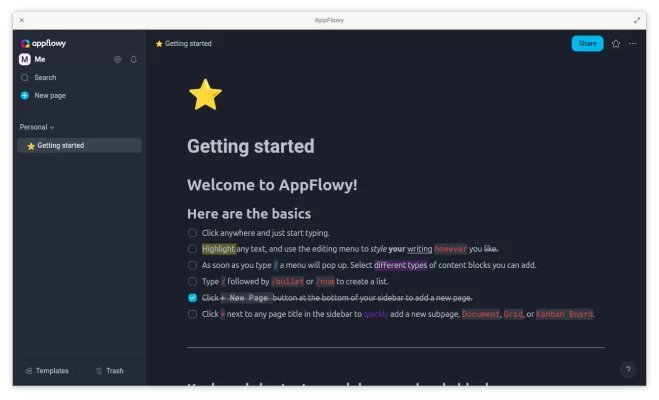The width and height of the screenshot is (659, 400).
Task: Click the '/bullet' code text
Action: [x=288, y=282]
